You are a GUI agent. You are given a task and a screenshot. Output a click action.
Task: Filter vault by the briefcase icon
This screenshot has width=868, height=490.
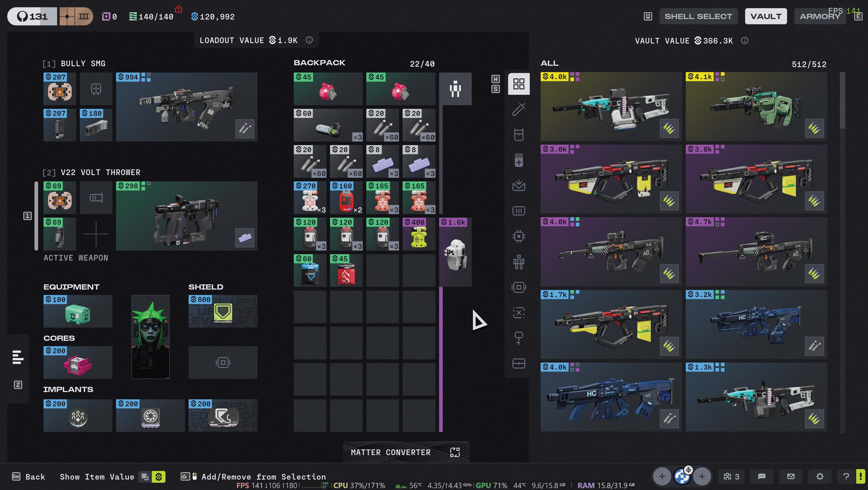click(519, 364)
